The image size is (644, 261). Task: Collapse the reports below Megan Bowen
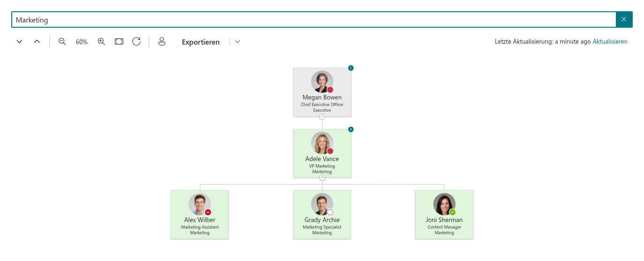coord(322,117)
